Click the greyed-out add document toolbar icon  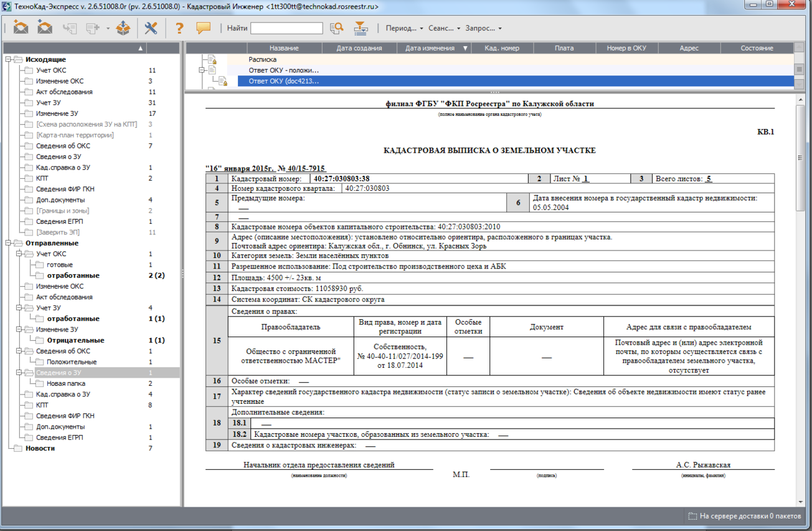(x=93, y=28)
